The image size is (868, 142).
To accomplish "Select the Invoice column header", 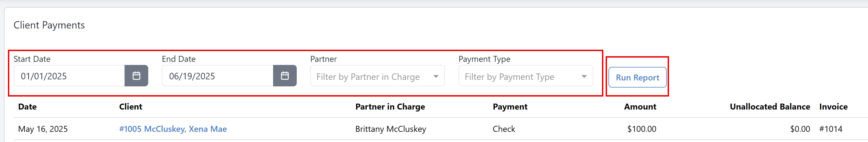I will click(x=833, y=107).
